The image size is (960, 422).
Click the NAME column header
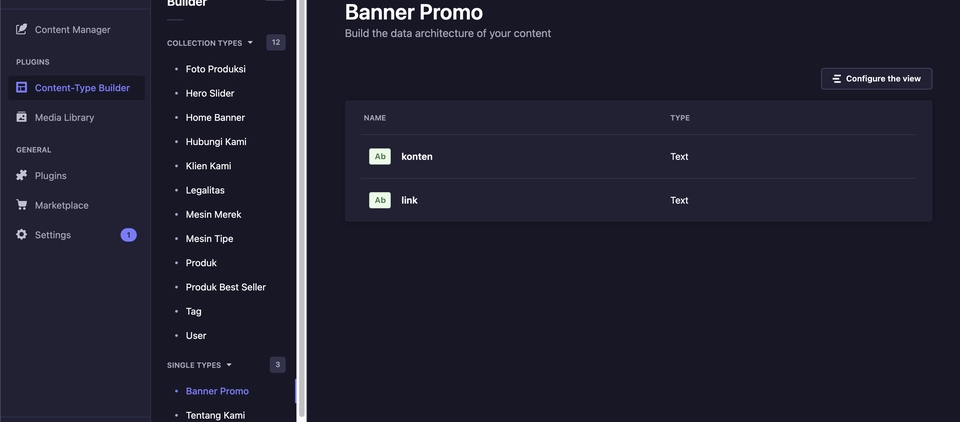[375, 118]
